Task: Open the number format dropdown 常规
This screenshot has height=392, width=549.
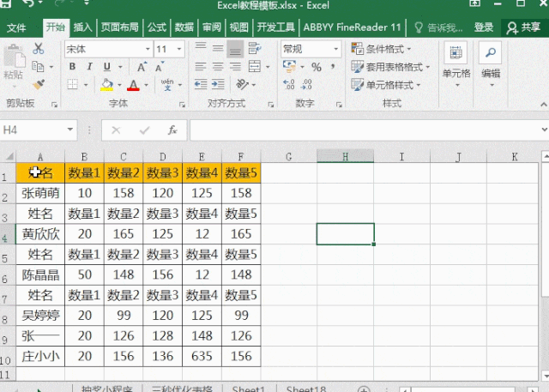Action: (336, 49)
